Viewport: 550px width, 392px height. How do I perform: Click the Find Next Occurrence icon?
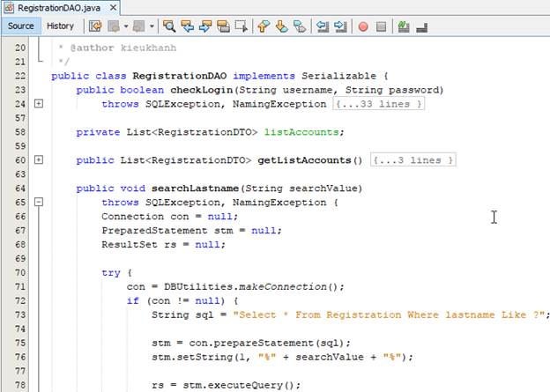pyautogui.click(x=205, y=26)
